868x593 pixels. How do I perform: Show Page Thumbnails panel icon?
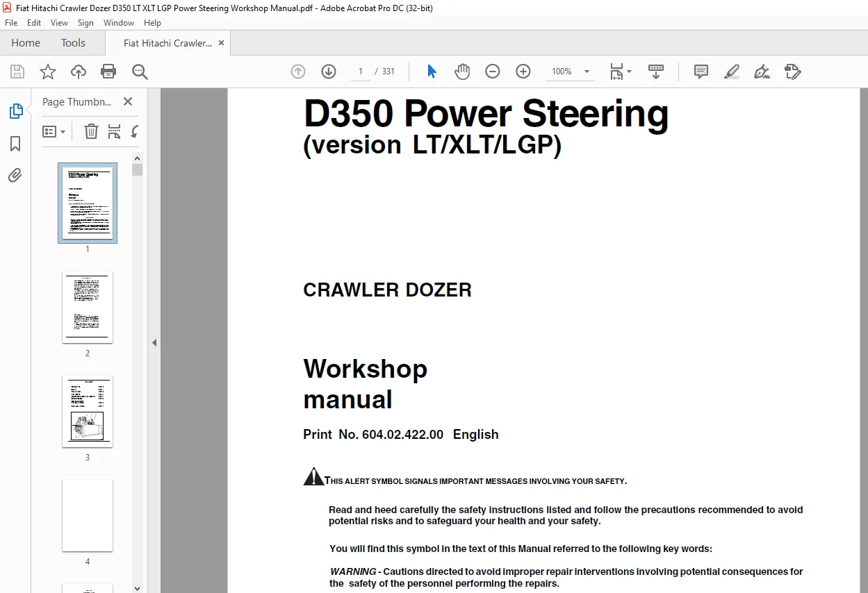pos(15,111)
